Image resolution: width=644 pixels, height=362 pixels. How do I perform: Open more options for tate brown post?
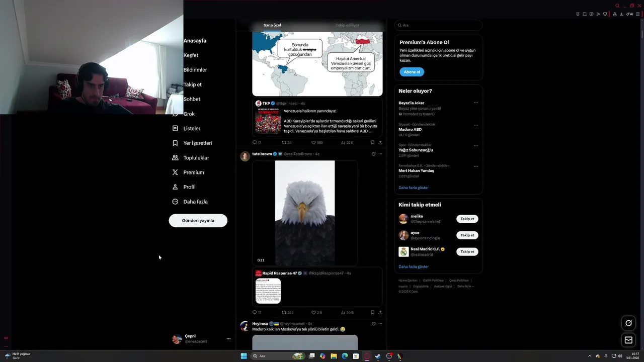pyautogui.click(x=380, y=154)
